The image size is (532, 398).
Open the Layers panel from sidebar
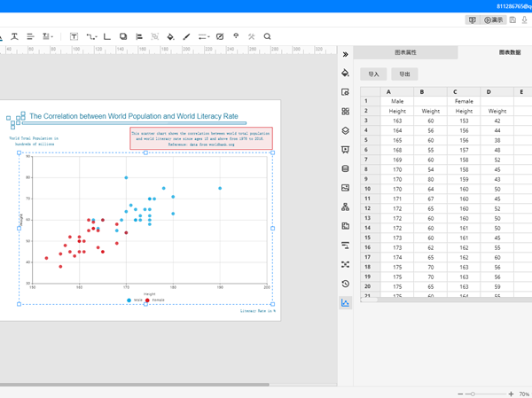point(345,130)
